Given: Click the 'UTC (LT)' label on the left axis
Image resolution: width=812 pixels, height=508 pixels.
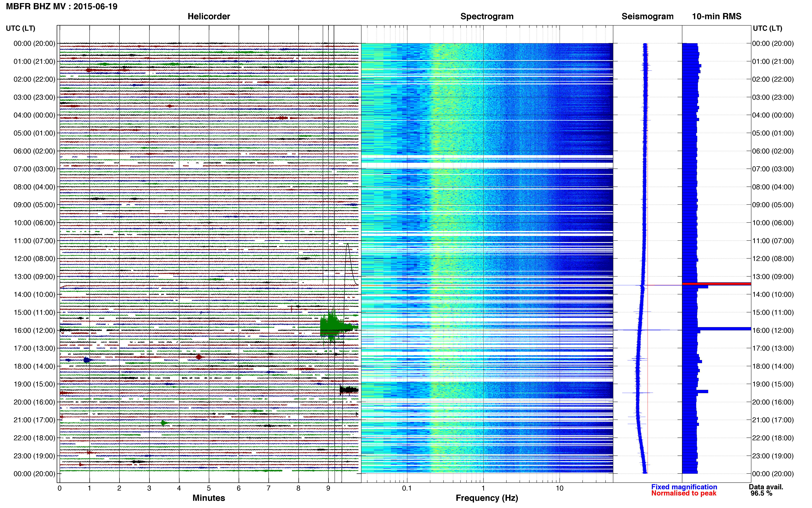Looking at the screenshot, I should (21, 28).
